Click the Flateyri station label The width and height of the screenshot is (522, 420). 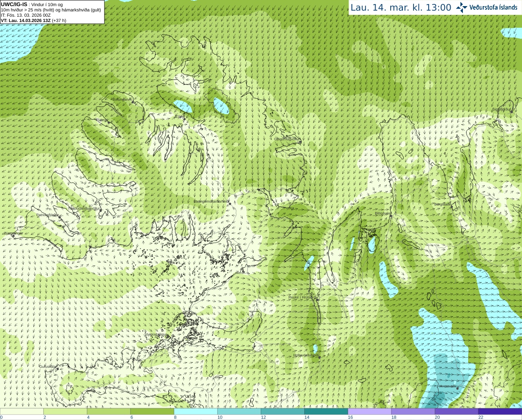(102, 120)
